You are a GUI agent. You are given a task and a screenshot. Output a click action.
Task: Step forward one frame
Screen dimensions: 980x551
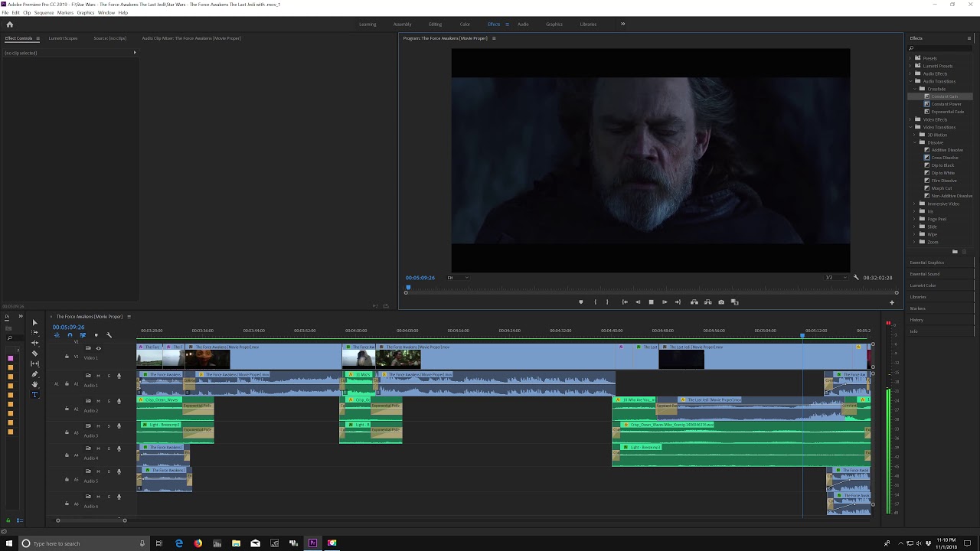(x=665, y=302)
